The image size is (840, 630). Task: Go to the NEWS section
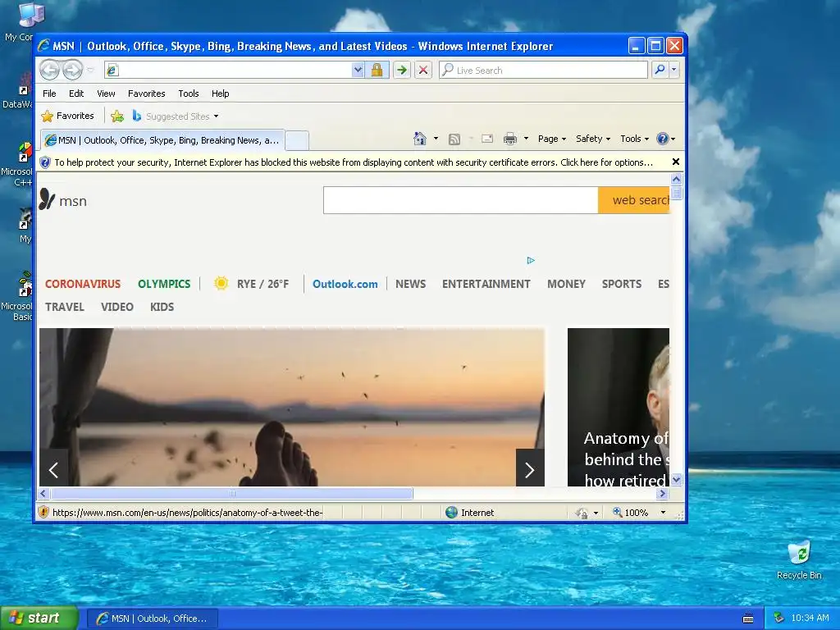click(410, 284)
